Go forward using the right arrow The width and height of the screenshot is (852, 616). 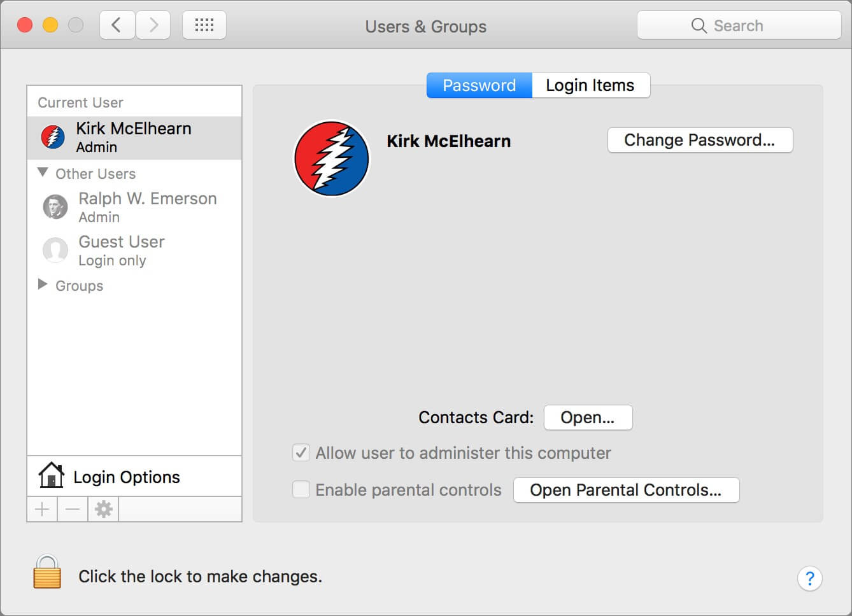153,25
